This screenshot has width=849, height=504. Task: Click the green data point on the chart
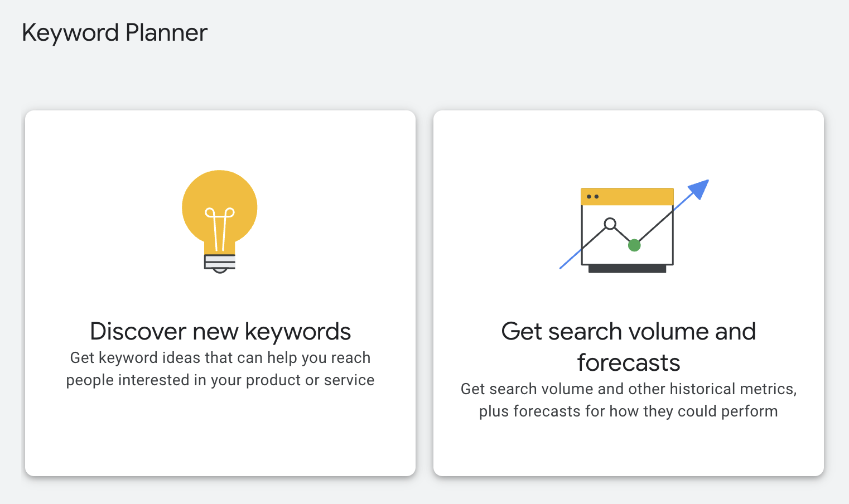pyautogui.click(x=635, y=245)
